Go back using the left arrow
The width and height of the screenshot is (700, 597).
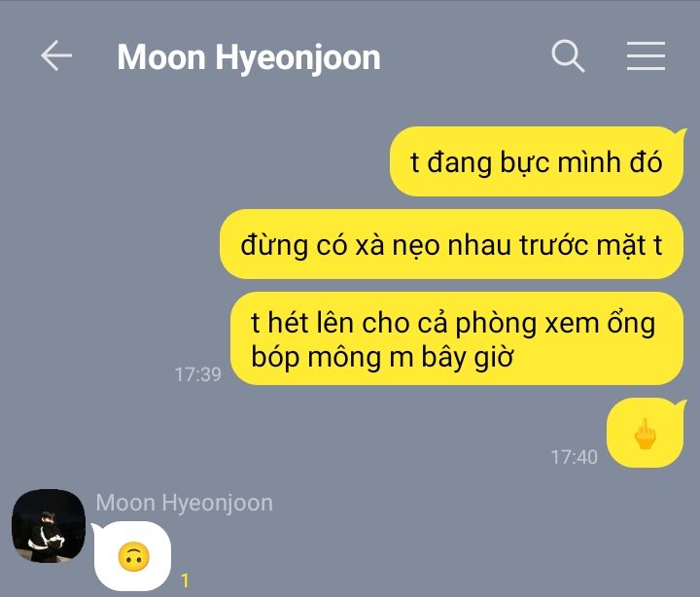point(56,55)
